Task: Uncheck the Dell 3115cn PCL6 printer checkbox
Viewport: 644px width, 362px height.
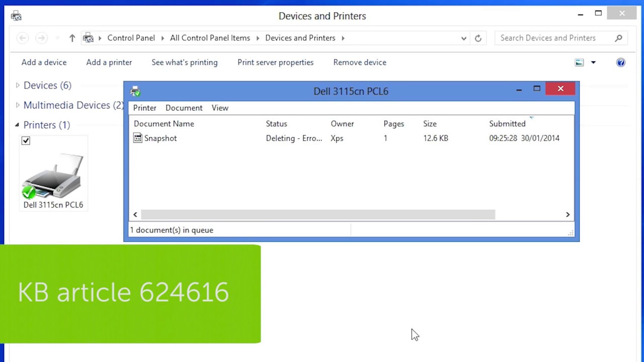Action: click(x=26, y=141)
